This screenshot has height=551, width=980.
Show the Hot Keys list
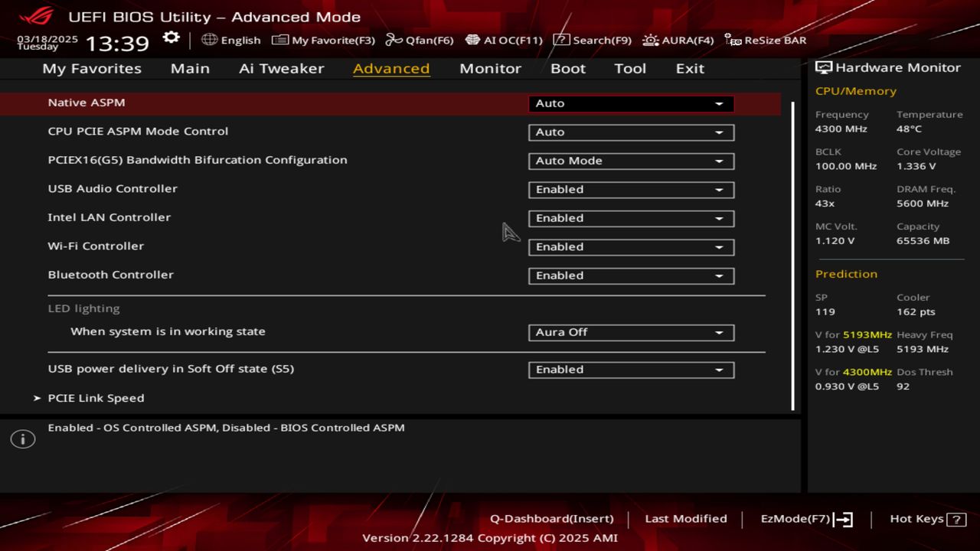(928, 519)
